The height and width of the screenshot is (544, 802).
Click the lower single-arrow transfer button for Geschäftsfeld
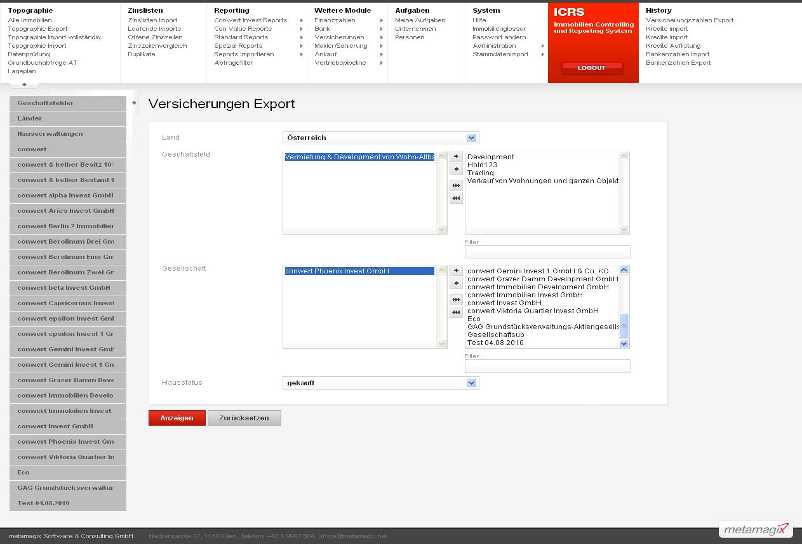[456, 169]
